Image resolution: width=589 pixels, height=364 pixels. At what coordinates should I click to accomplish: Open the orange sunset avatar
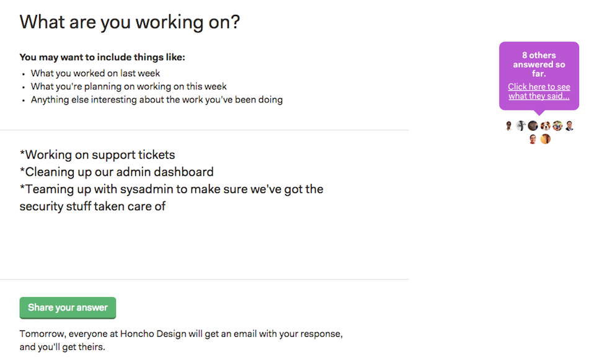coord(545,140)
